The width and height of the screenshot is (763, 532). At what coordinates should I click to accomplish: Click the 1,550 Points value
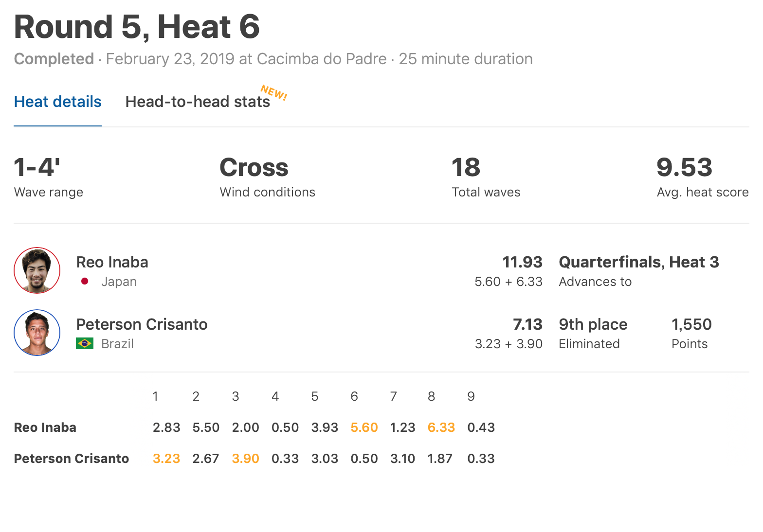691,324
